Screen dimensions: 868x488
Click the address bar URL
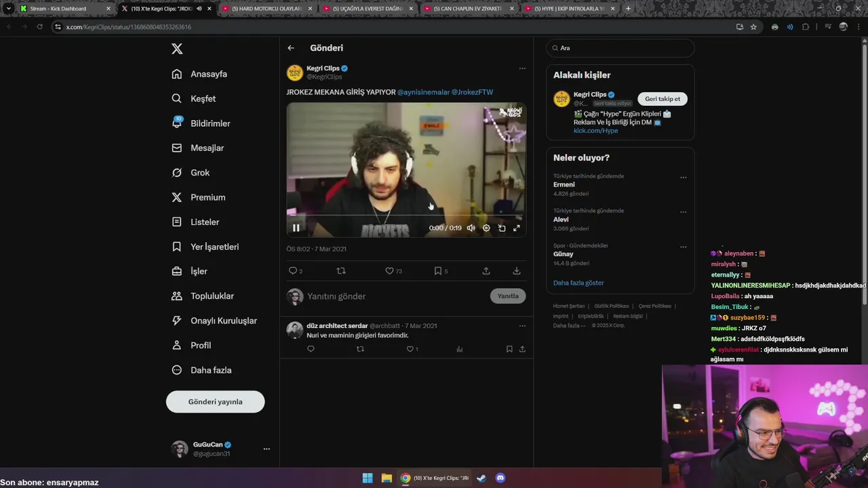point(129,27)
